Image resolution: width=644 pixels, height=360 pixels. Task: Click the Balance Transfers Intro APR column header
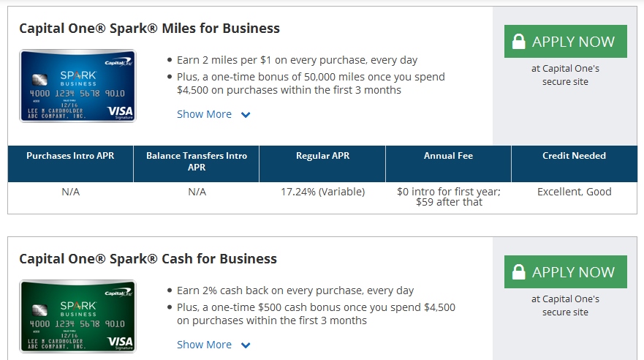pyautogui.click(x=197, y=162)
